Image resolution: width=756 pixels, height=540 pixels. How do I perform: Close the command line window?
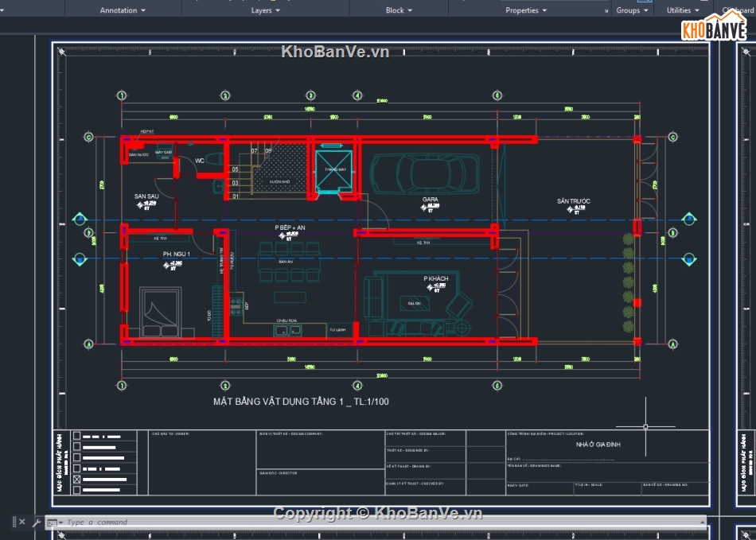(22, 523)
